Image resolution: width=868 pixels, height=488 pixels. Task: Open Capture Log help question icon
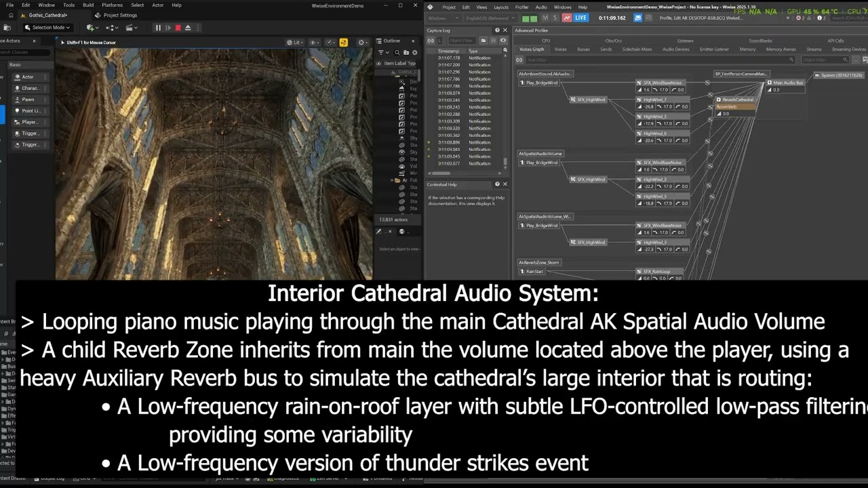pos(497,30)
